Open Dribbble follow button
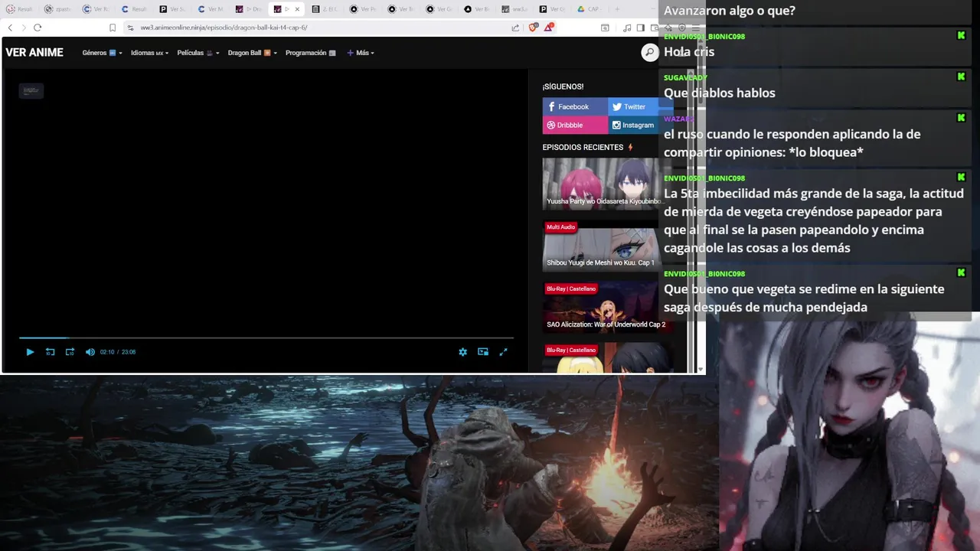The image size is (980, 551). pyautogui.click(x=575, y=125)
